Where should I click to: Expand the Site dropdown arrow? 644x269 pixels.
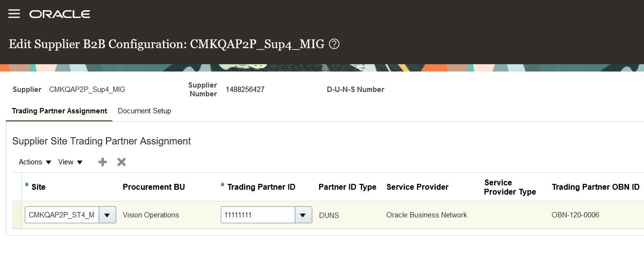point(107,215)
